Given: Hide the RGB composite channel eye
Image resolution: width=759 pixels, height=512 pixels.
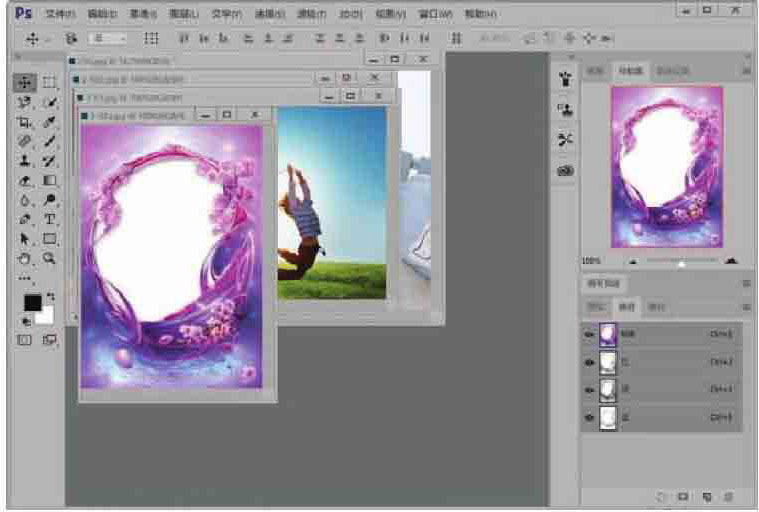Looking at the screenshot, I should (x=589, y=335).
